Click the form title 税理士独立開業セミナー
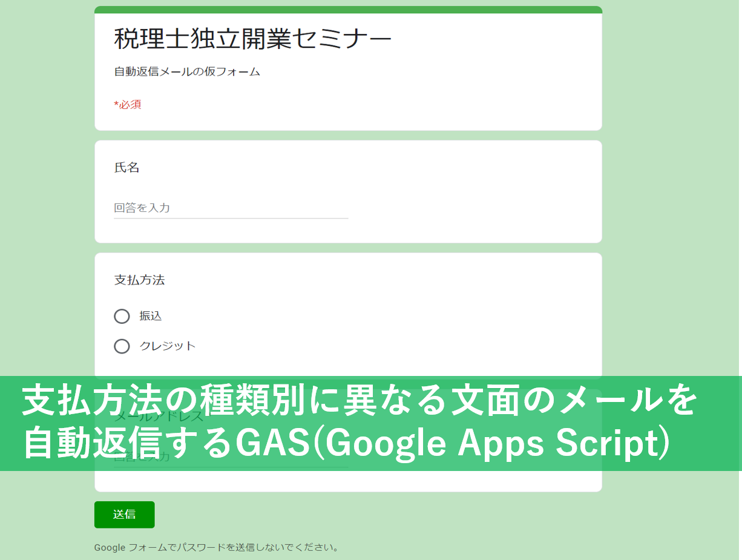The image size is (742, 560). [252, 40]
